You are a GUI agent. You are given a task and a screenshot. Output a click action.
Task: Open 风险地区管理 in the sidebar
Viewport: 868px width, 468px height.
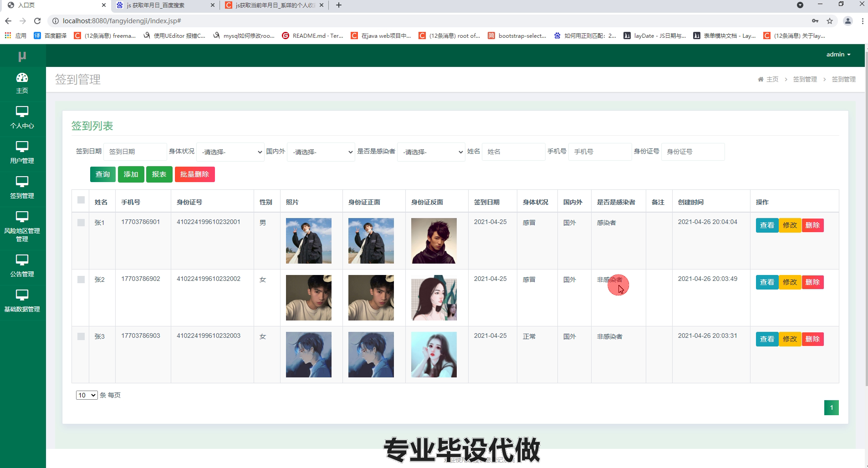[22, 227]
